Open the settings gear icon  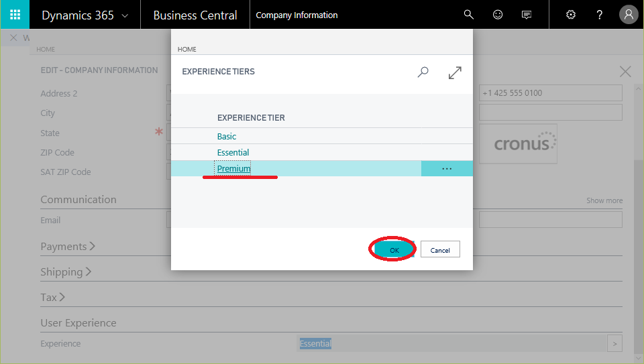click(570, 15)
